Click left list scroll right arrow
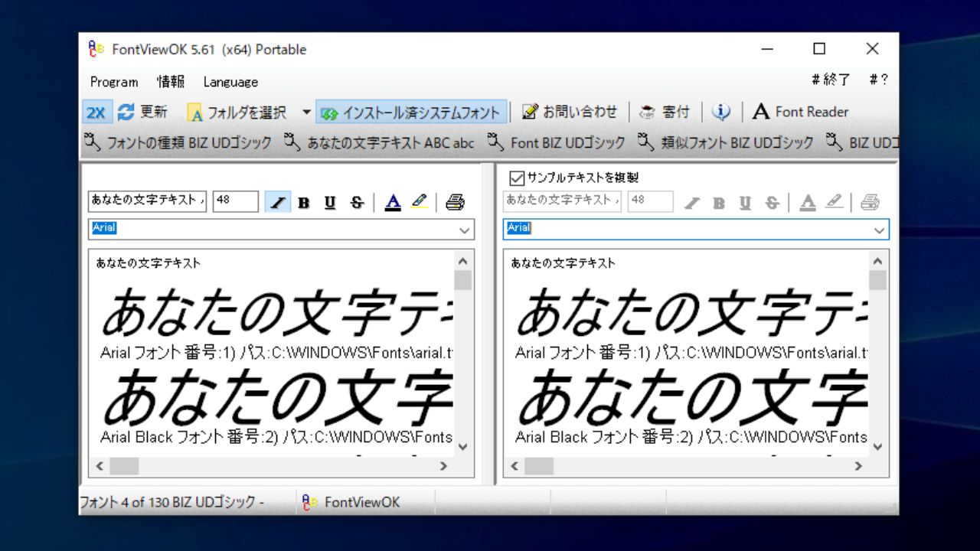Viewport: 980px width, 551px height. pyautogui.click(x=443, y=465)
